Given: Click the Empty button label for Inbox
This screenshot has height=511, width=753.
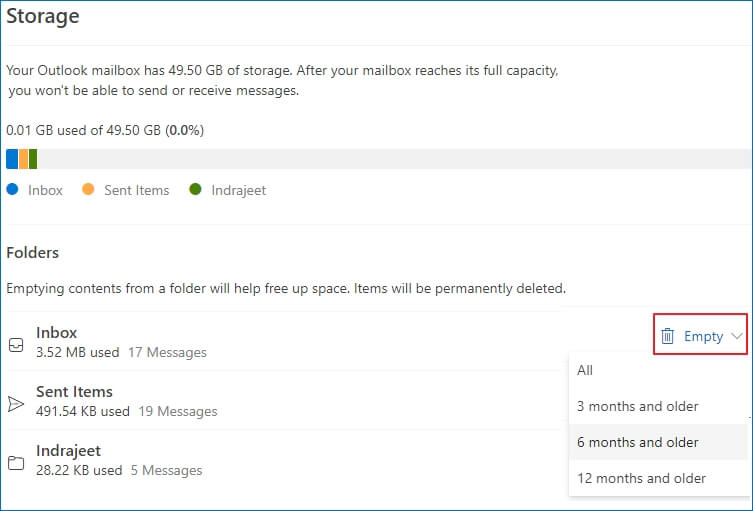Looking at the screenshot, I should coord(704,336).
